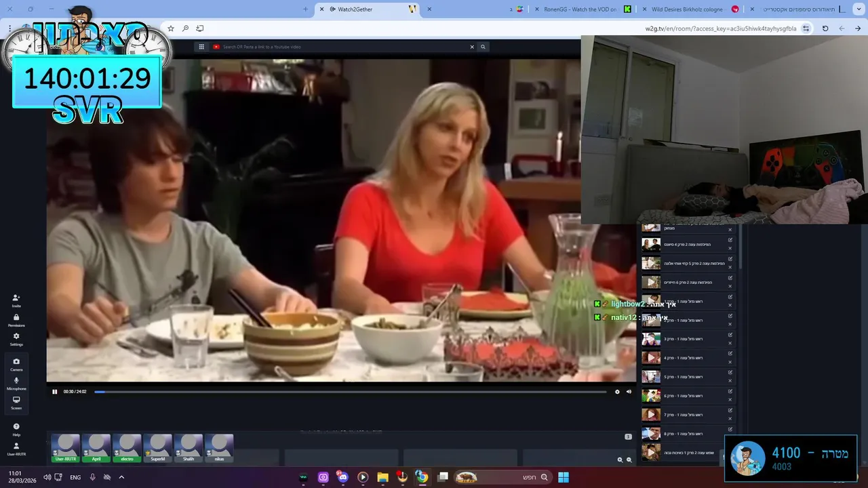Open the apps grid beside the search bar
The height and width of the screenshot is (488, 868).
(201, 47)
